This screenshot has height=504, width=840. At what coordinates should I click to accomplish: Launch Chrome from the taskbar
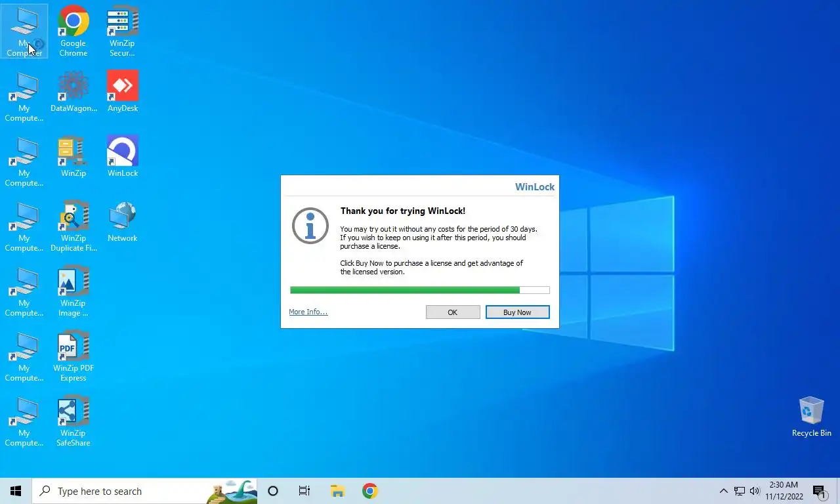point(370,491)
